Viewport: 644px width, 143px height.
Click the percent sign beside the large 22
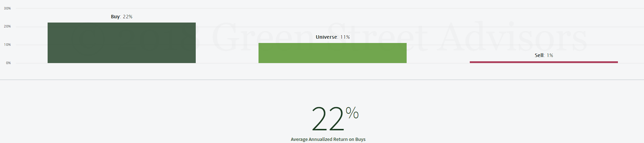click(x=352, y=113)
